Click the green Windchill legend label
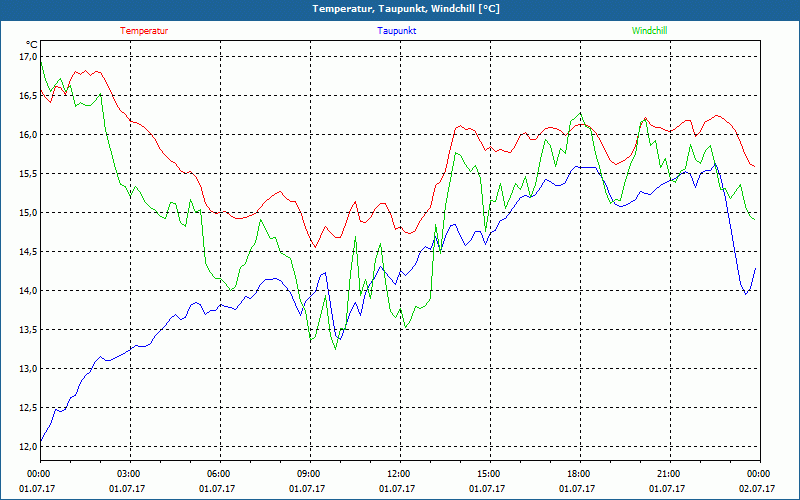Image resolution: width=800 pixels, height=500 pixels. pyautogui.click(x=649, y=31)
